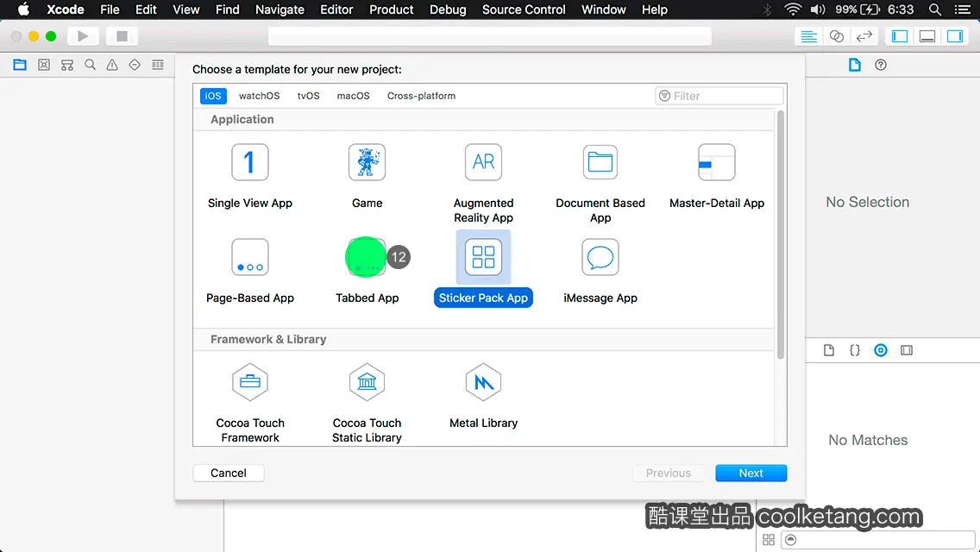Viewport: 980px width, 552px height.
Task: Show the File inspector
Action: 854,65
